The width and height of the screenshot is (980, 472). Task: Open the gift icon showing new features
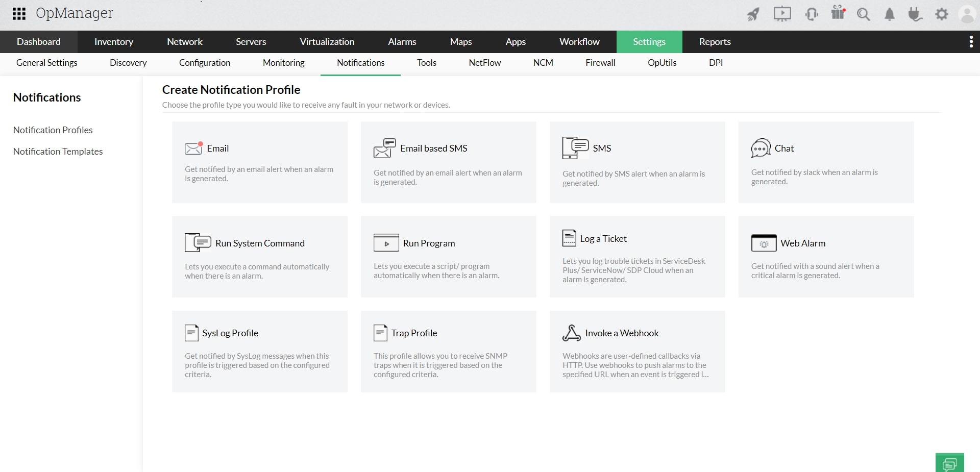(x=837, y=14)
